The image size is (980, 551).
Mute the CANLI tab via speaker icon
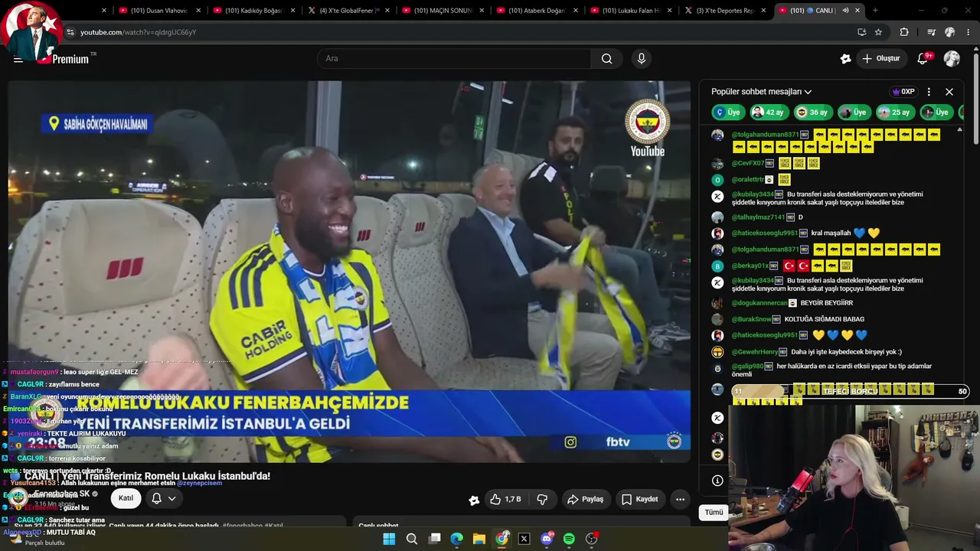coord(846,11)
